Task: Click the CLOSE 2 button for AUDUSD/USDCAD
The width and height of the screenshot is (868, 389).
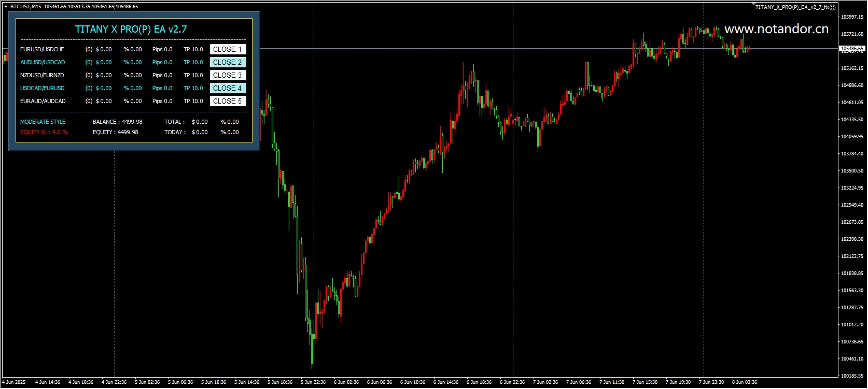Action: point(228,62)
